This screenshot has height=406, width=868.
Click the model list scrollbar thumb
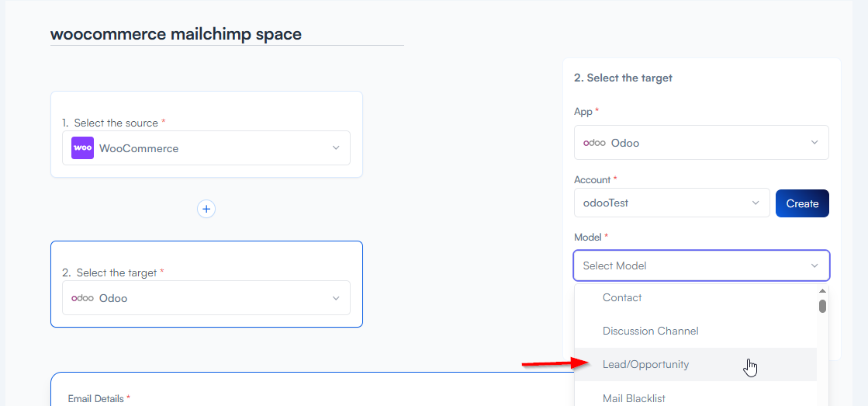(822, 306)
